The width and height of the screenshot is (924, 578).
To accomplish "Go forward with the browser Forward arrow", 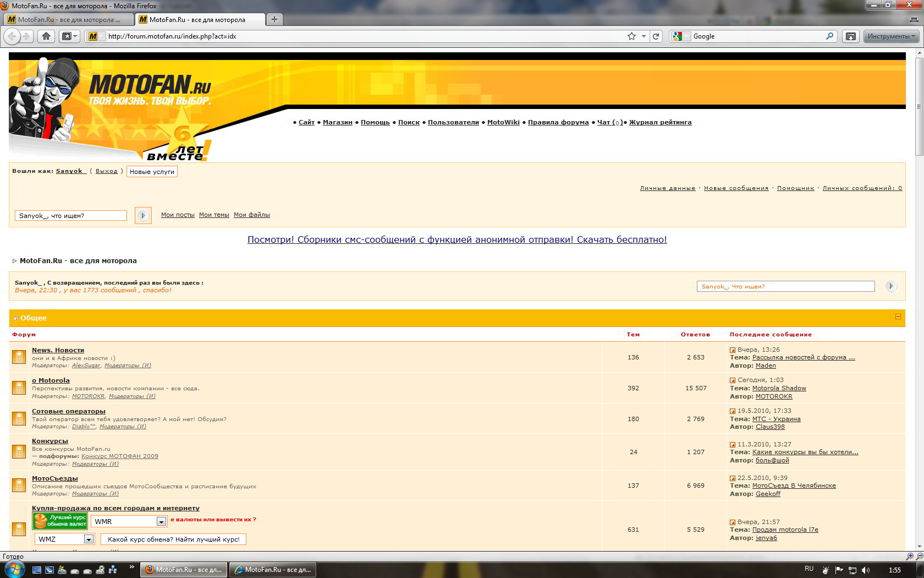I will coord(26,36).
